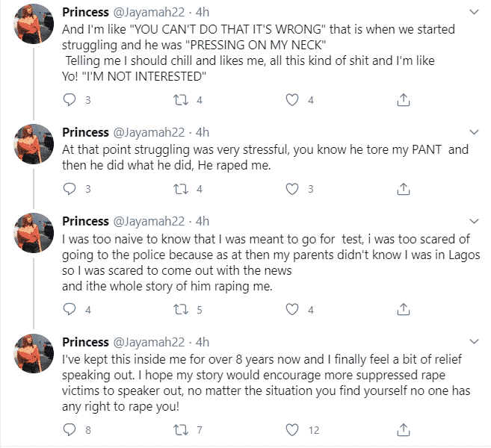This screenshot has height=448, width=491.
Task: Open the @Jayamah22 handle on the first tweet
Action: [x=149, y=13]
